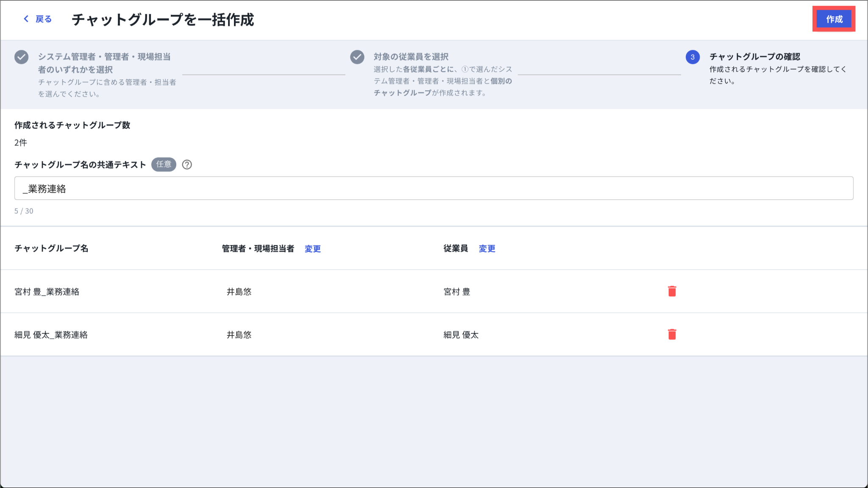Click the back chevron arrow icon
The image size is (868, 488).
click(x=26, y=19)
